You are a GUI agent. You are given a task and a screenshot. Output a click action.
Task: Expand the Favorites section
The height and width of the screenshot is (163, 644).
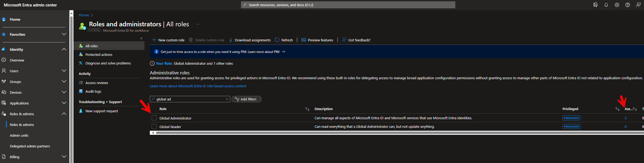[x=64, y=34]
